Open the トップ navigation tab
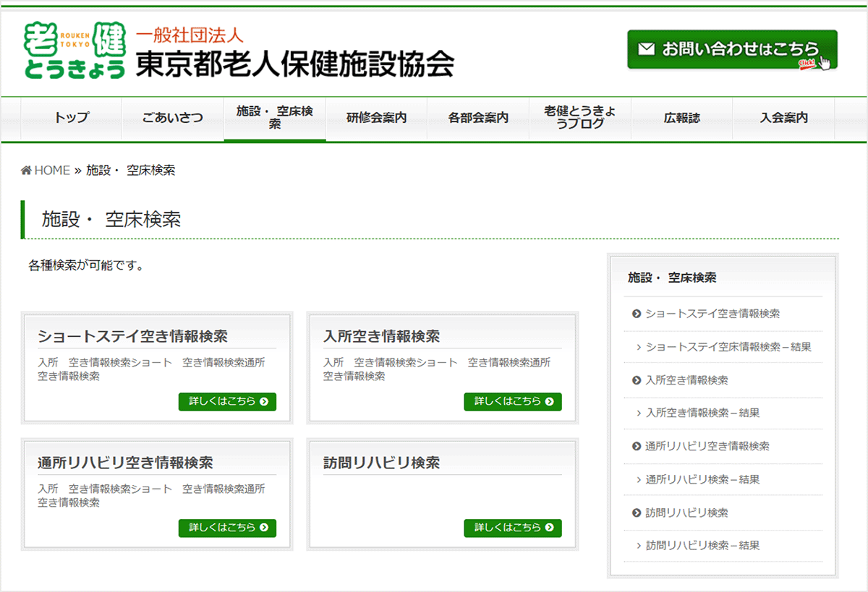Screen dimensions: 868x592 [72, 119]
